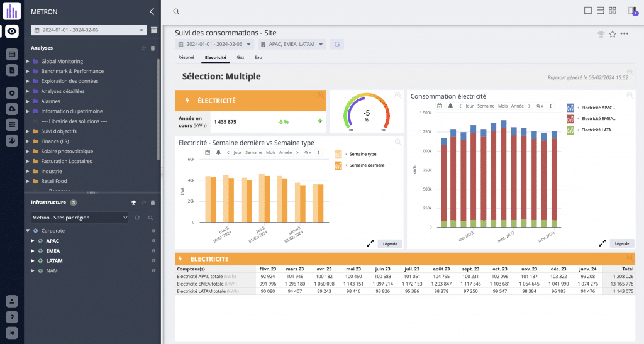Screen dimensions: 644x344
Task: Expand the EMEA tree node
Action: pos(33,251)
